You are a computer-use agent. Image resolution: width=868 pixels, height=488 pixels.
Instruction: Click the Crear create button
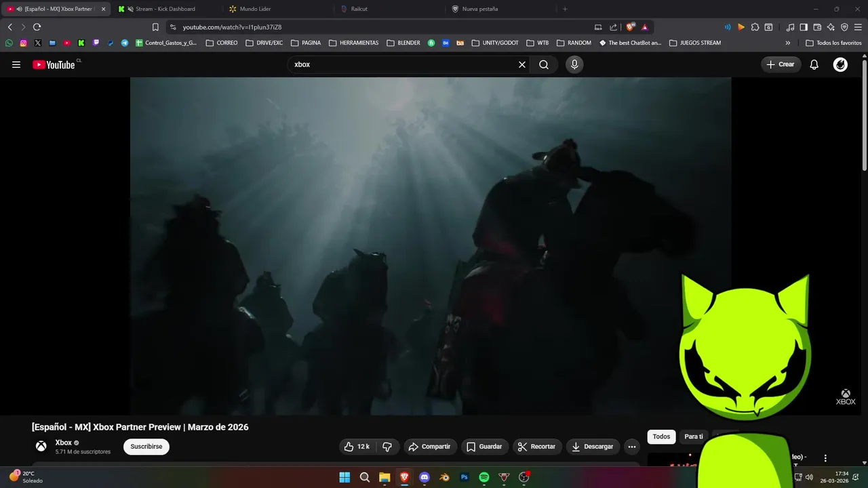coord(781,64)
